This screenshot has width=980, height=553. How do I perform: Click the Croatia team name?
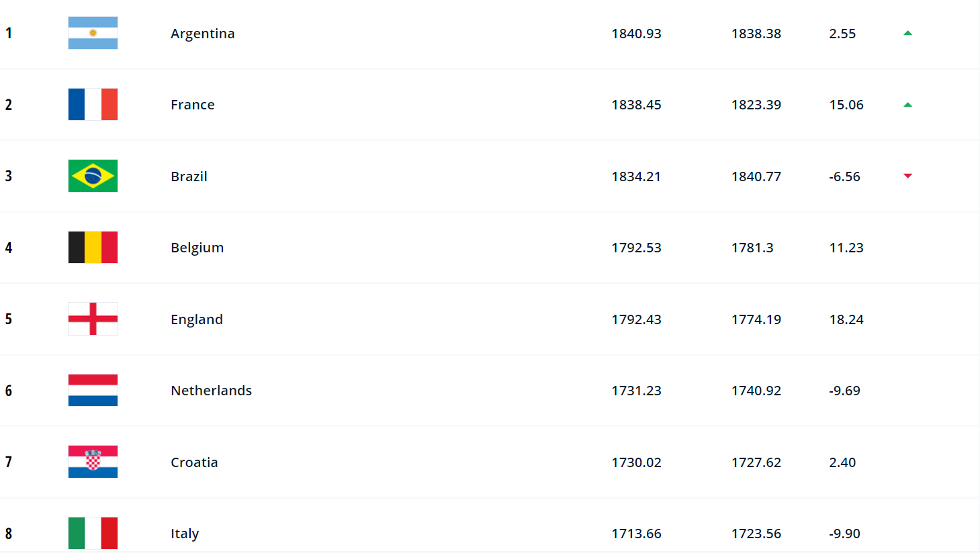194,462
